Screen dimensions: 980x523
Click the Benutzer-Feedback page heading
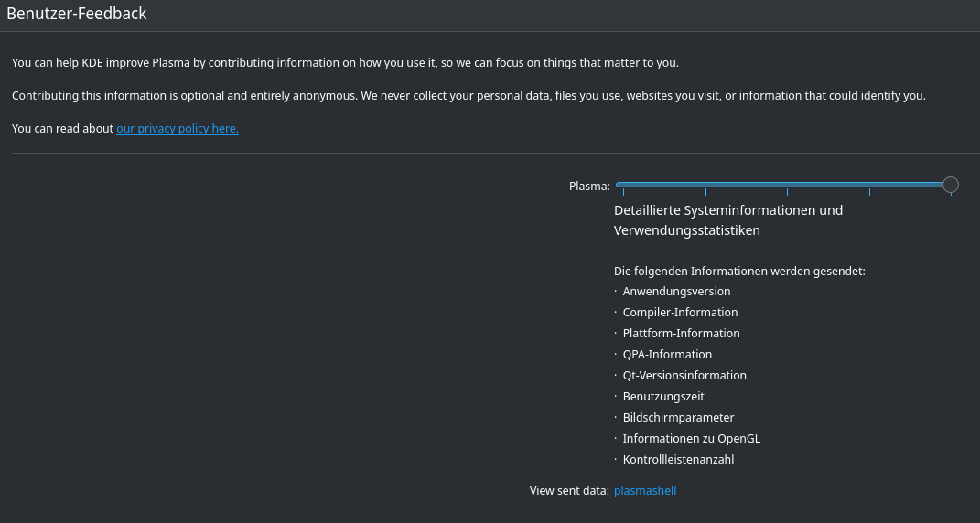(x=77, y=14)
